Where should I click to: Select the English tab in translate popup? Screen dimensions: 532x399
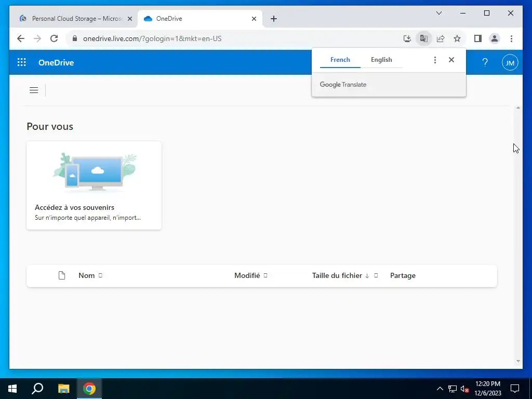[381, 60]
